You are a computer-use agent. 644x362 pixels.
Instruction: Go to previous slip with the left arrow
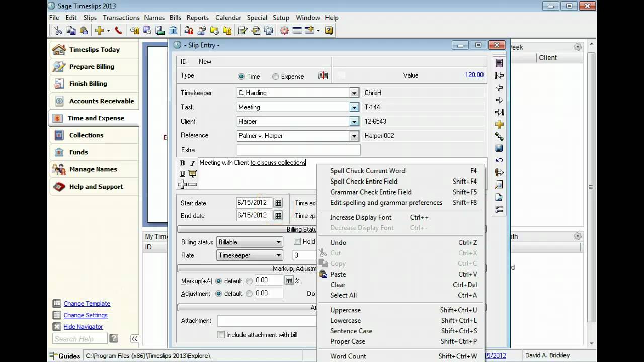[499, 87]
